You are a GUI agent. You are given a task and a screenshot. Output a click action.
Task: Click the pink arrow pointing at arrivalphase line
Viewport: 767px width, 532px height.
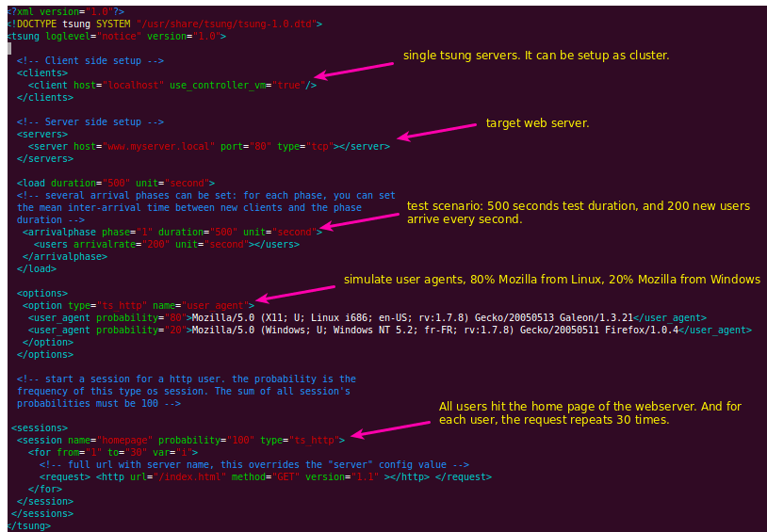361,221
